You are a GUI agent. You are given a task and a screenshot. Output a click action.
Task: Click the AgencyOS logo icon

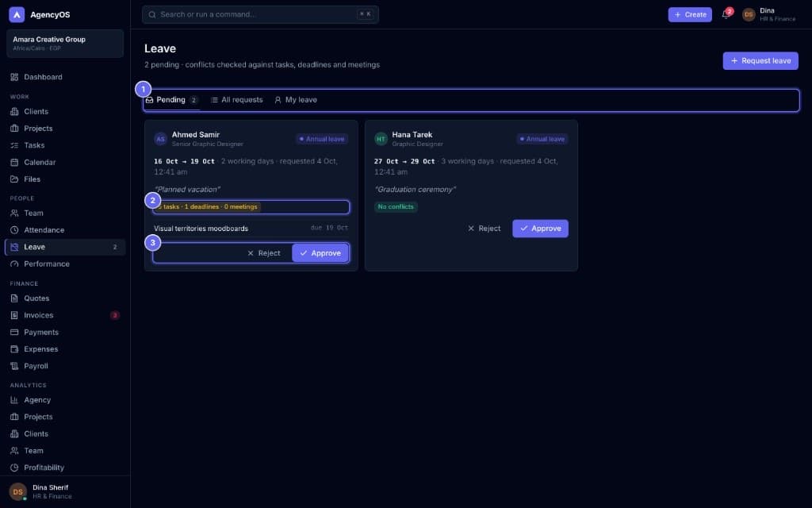[x=17, y=14]
